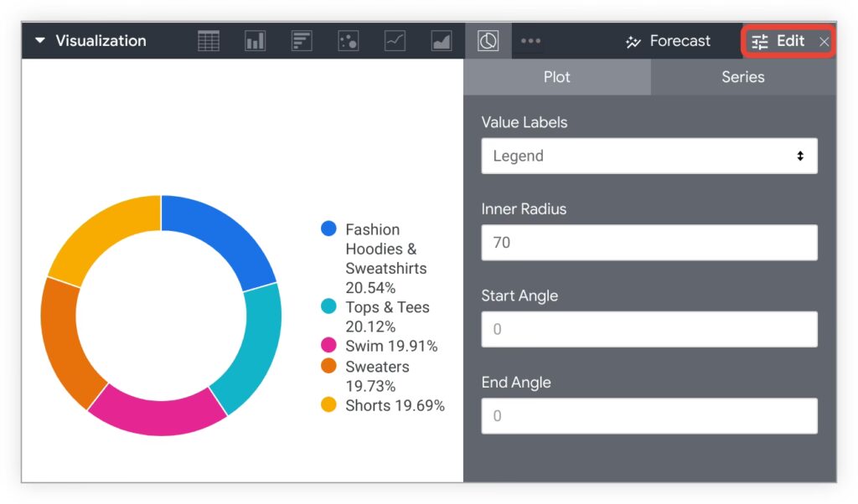Switch to the Series tab

(x=742, y=77)
